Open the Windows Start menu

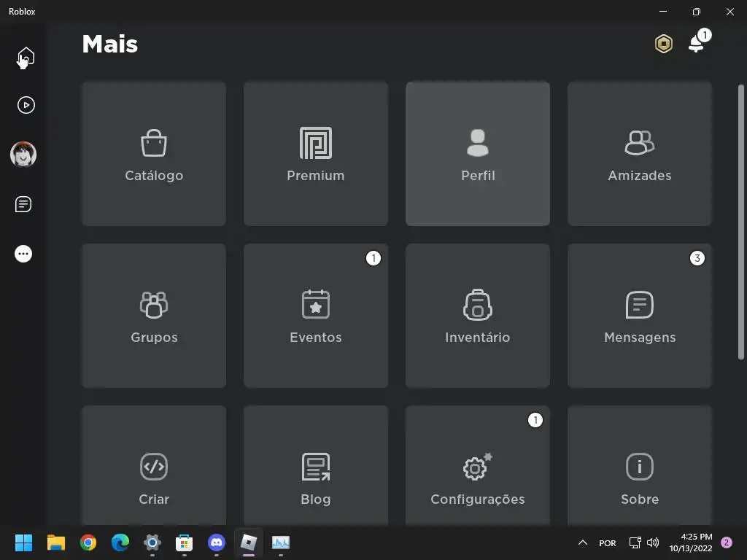pos(23,542)
